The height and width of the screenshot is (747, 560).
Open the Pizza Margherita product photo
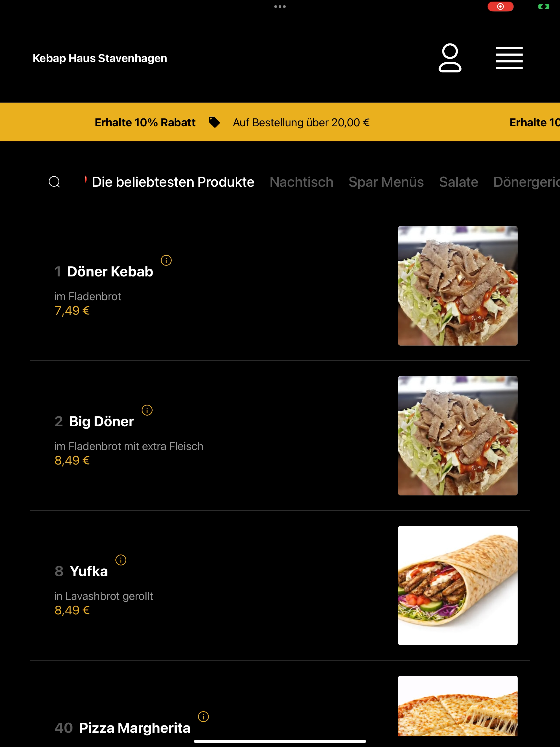point(458,706)
